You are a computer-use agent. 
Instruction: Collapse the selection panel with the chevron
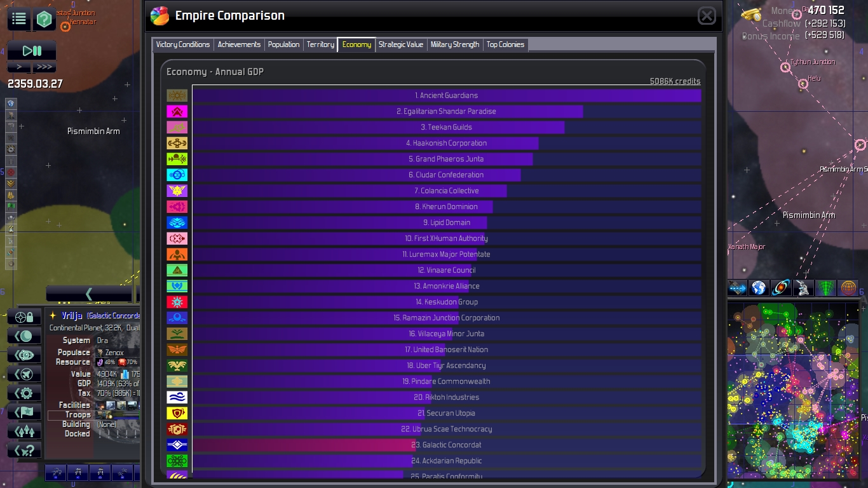coord(89,294)
